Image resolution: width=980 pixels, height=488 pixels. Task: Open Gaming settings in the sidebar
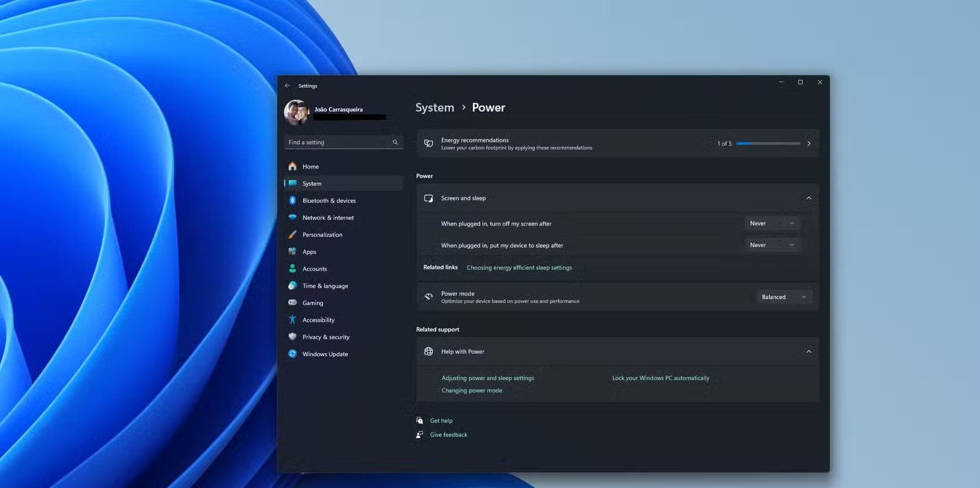(x=312, y=303)
